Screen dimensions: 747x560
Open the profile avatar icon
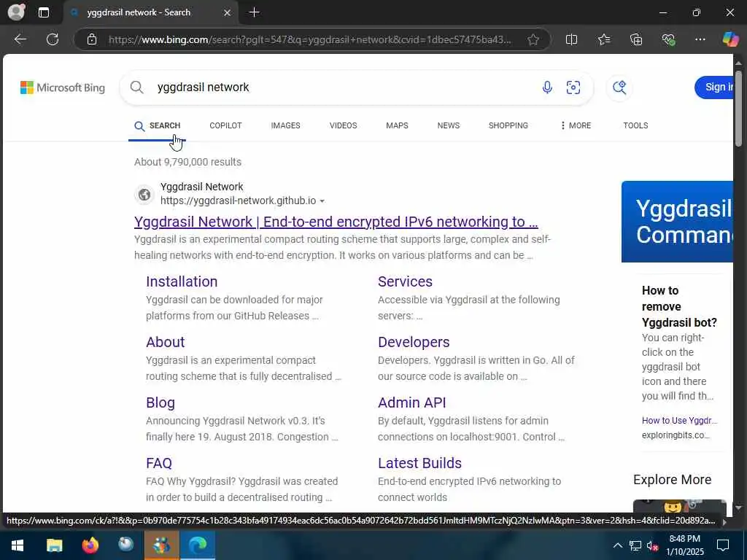point(16,12)
